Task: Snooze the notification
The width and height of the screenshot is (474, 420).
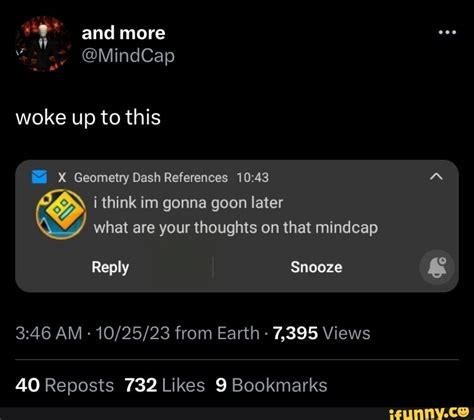Action: click(x=316, y=267)
